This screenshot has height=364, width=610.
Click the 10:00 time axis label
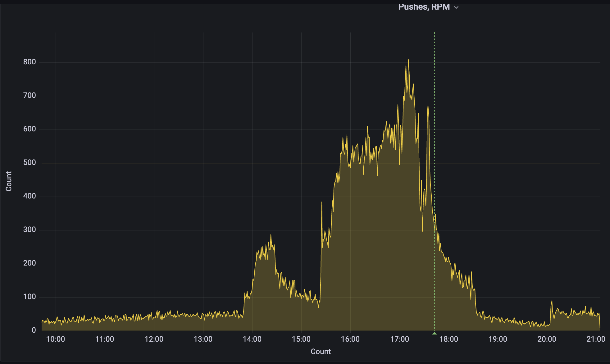click(56, 339)
